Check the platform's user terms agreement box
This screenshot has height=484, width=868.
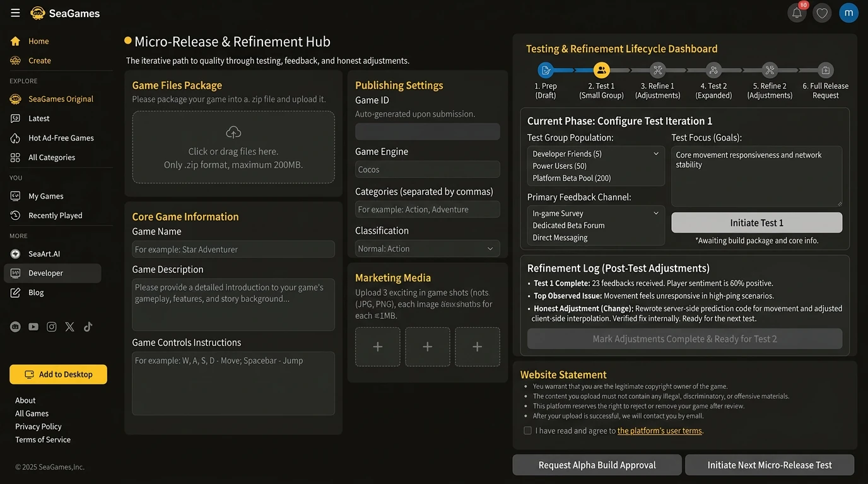pyautogui.click(x=527, y=430)
